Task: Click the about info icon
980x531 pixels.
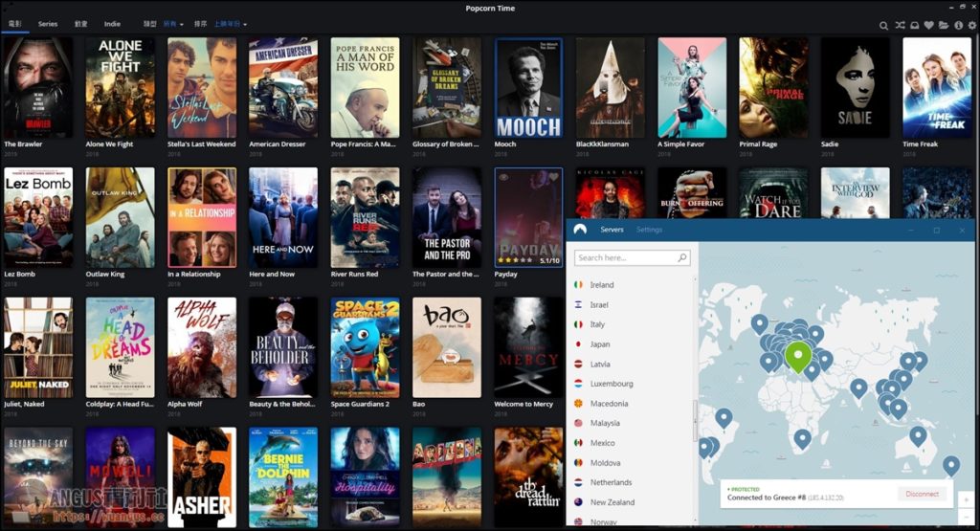Action: pyautogui.click(x=958, y=25)
